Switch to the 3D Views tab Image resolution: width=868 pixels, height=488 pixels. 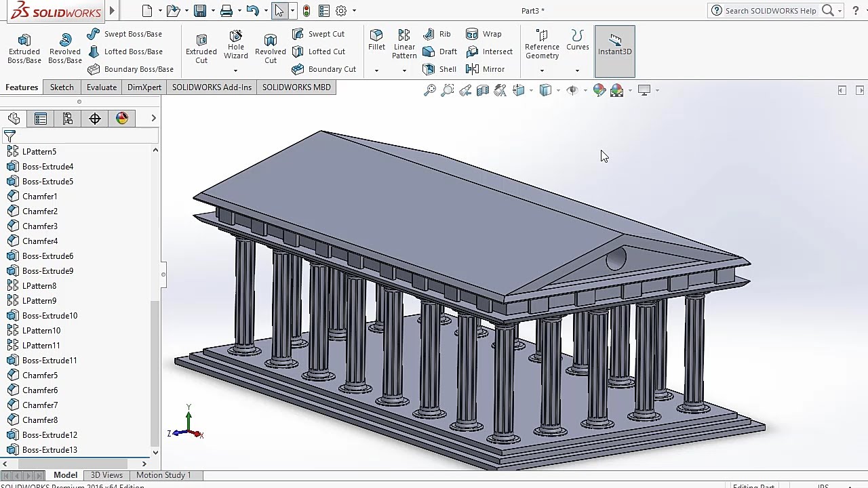106,475
